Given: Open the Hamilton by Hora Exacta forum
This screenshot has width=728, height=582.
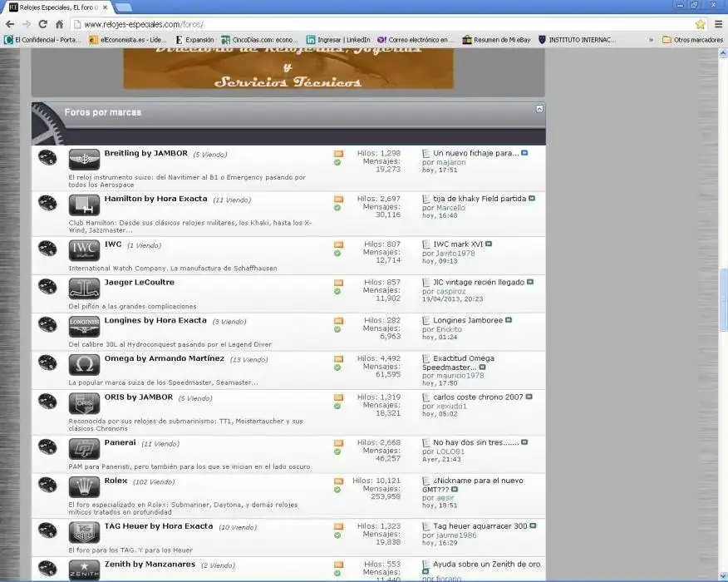Looking at the screenshot, I should [155, 199].
